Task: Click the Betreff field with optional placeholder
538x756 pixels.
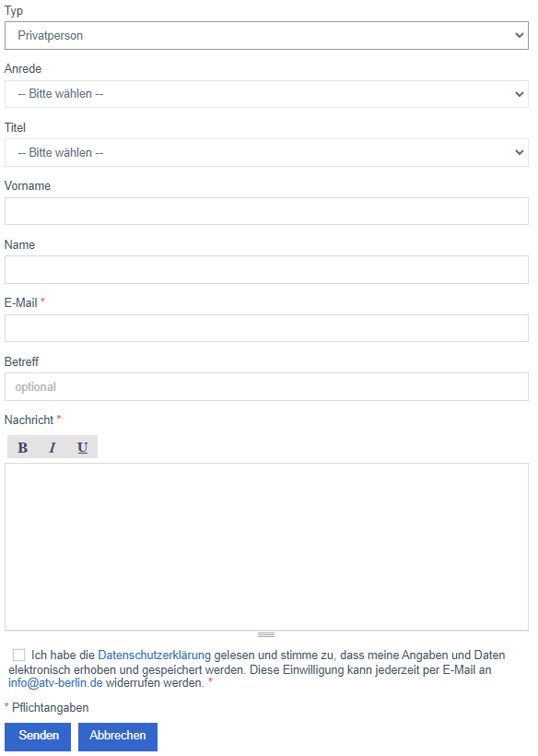Action: [x=266, y=386]
